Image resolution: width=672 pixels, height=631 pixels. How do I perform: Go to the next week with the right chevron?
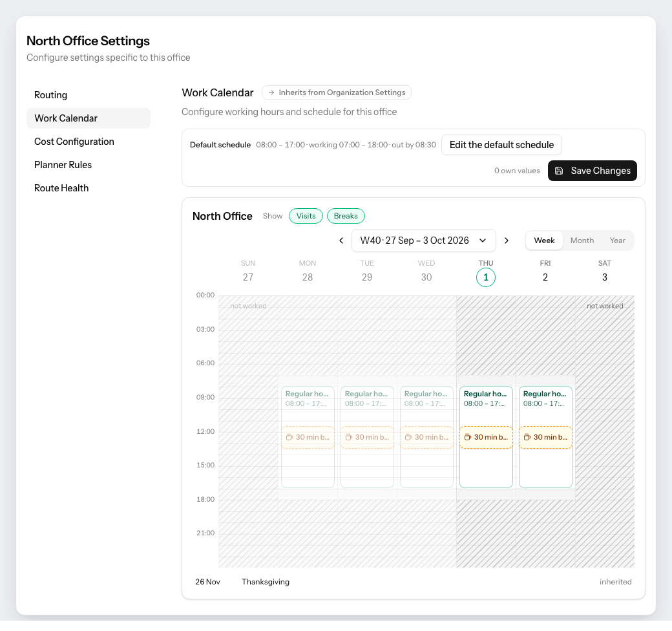click(507, 241)
